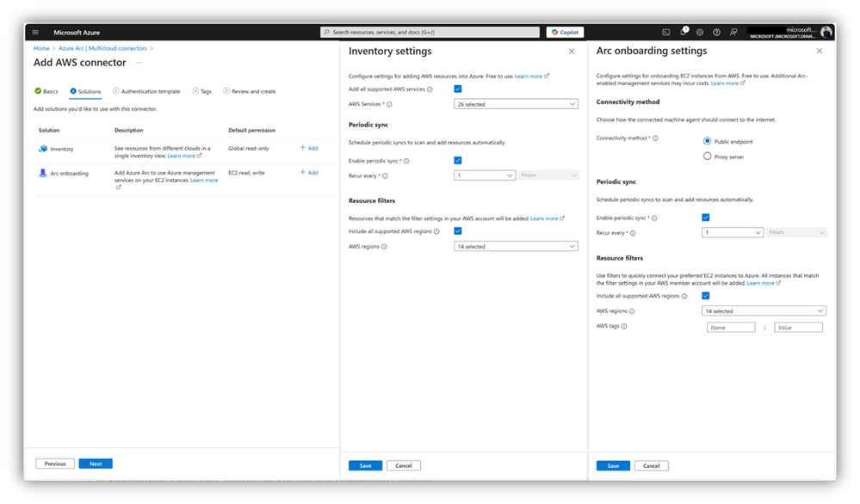Open Cloud Shell from top bar

click(665, 33)
